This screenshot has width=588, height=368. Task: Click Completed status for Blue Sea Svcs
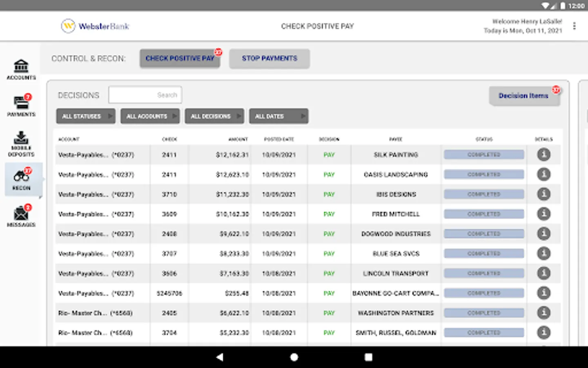(x=484, y=254)
